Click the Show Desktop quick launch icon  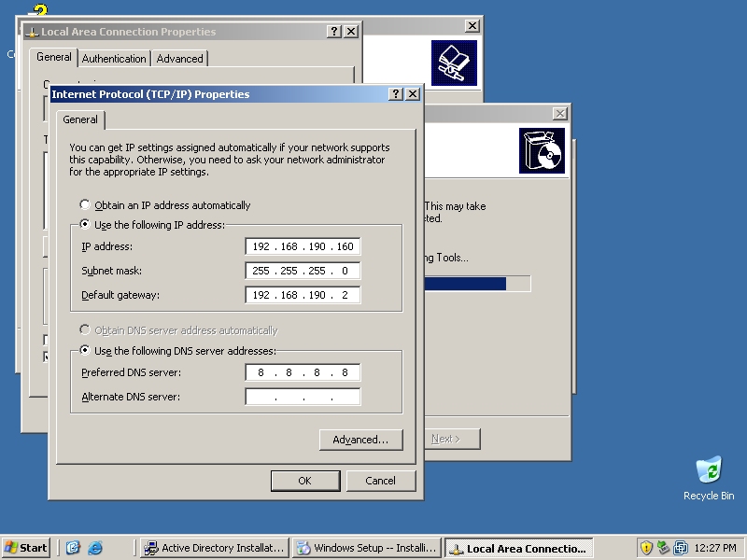coord(73,548)
